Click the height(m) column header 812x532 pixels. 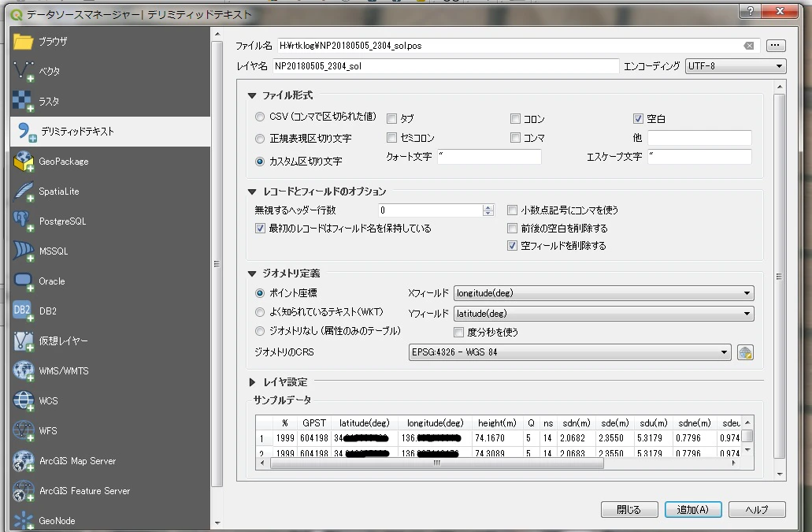point(497,423)
